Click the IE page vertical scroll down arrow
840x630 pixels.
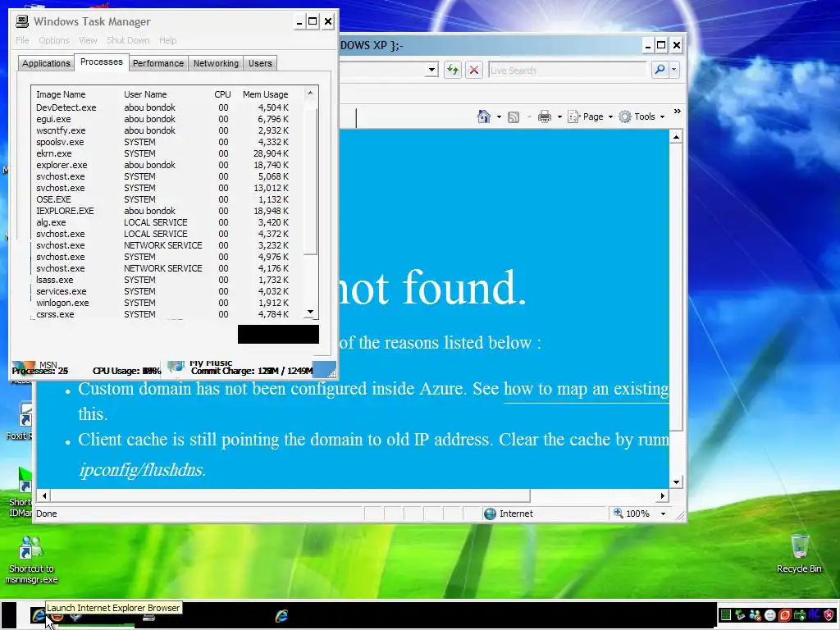point(676,482)
